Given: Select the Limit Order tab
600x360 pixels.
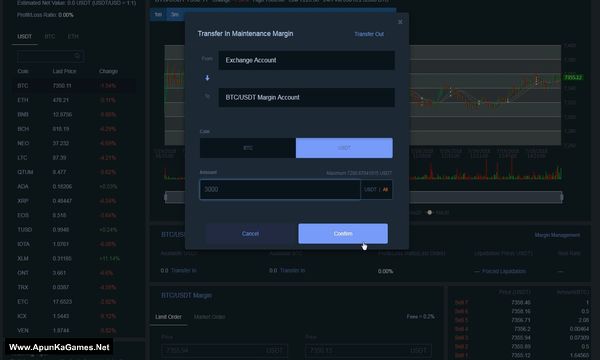Looking at the screenshot, I should pos(168,317).
